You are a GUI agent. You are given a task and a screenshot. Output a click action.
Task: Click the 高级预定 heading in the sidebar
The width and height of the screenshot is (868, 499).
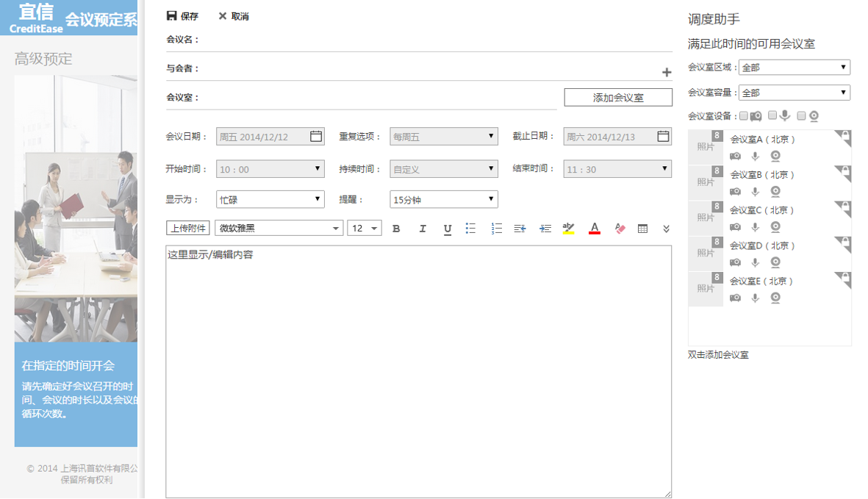pyautogui.click(x=43, y=59)
